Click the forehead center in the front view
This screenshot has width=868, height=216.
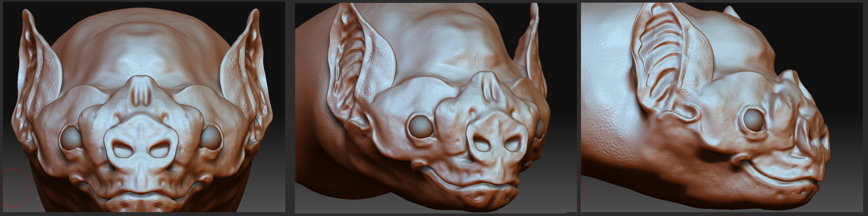click(141, 57)
